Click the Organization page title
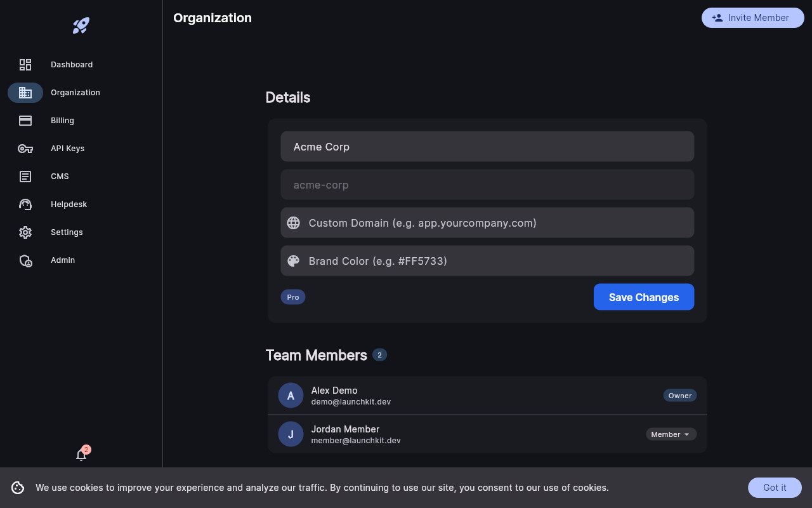This screenshot has width=812, height=508. pyautogui.click(x=213, y=18)
